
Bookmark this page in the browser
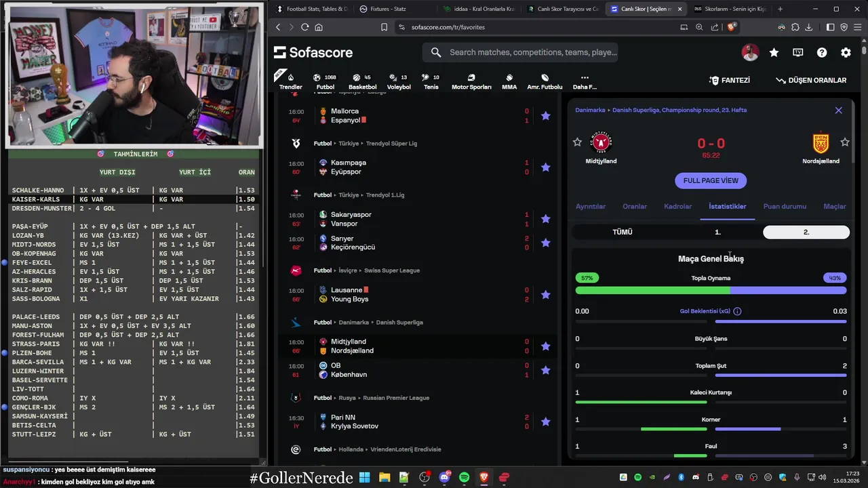click(384, 27)
